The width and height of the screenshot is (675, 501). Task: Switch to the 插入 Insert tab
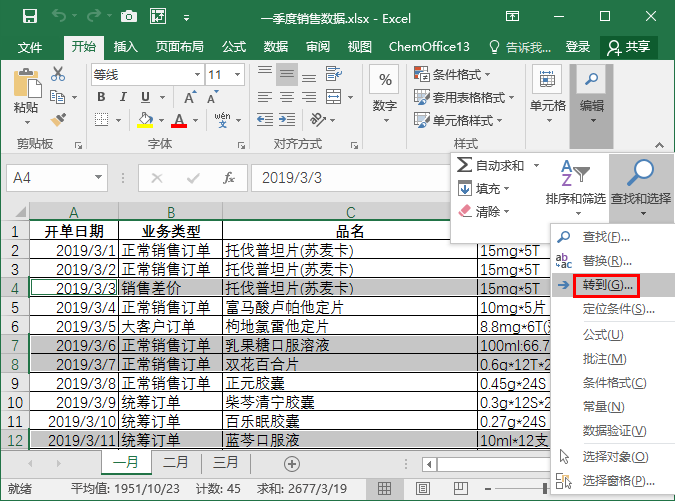click(x=125, y=46)
